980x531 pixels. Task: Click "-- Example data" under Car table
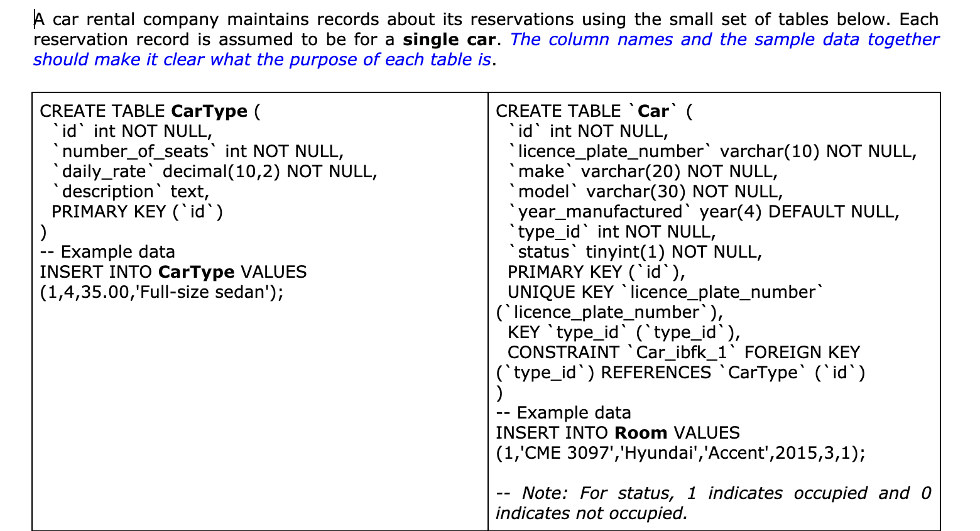(563, 413)
